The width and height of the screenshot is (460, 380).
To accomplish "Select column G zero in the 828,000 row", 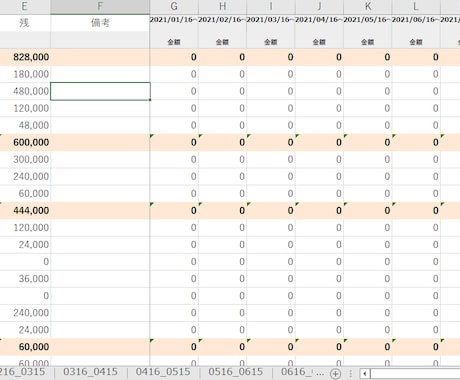I will pyautogui.click(x=174, y=57).
